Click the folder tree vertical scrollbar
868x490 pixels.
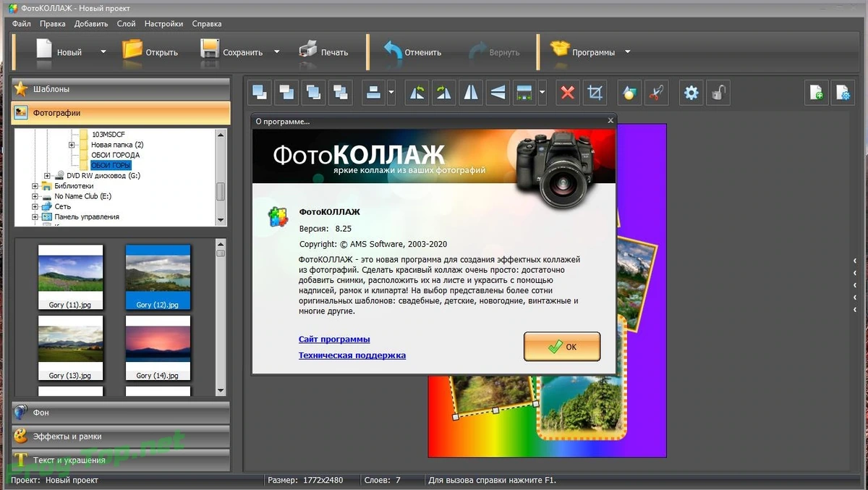(x=221, y=177)
